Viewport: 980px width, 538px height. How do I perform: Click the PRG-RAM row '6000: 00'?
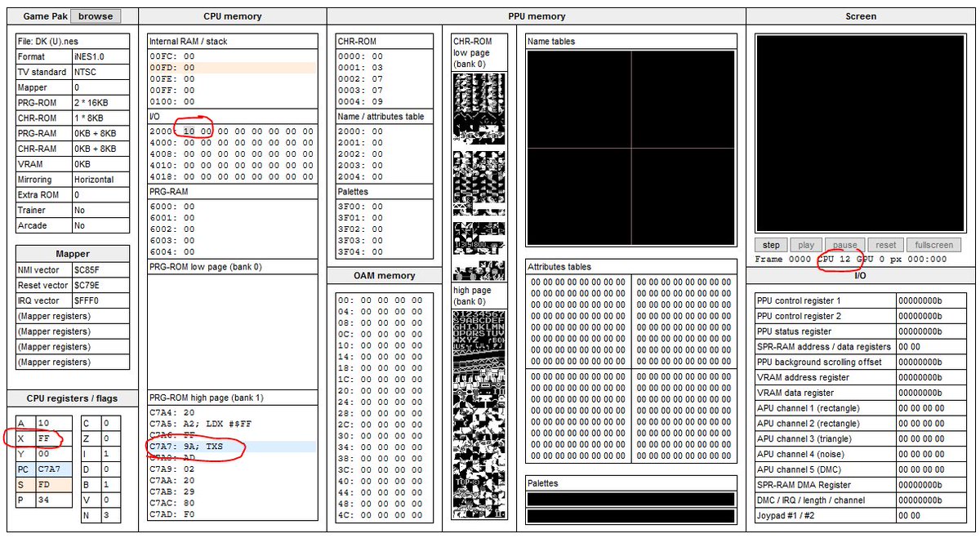coord(232,207)
